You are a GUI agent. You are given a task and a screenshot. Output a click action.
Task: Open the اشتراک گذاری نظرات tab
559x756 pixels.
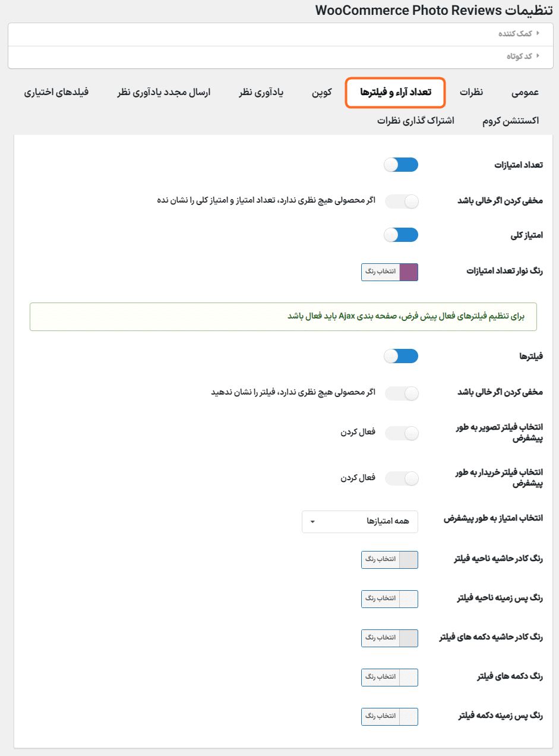coord(416,120)
